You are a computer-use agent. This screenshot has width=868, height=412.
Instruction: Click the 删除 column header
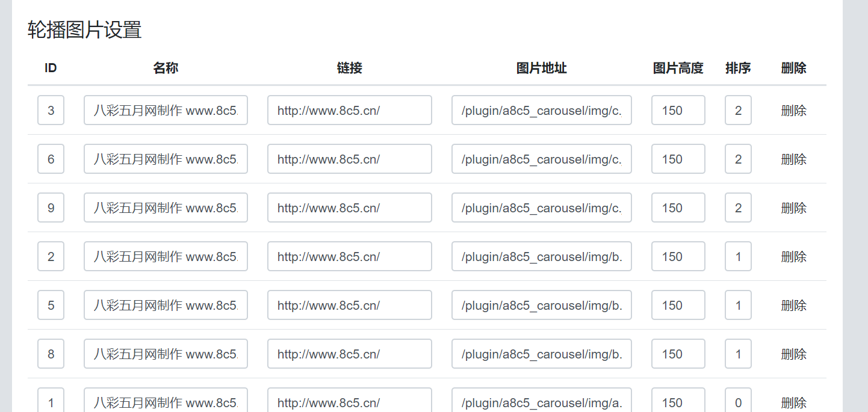click(793, 68)
